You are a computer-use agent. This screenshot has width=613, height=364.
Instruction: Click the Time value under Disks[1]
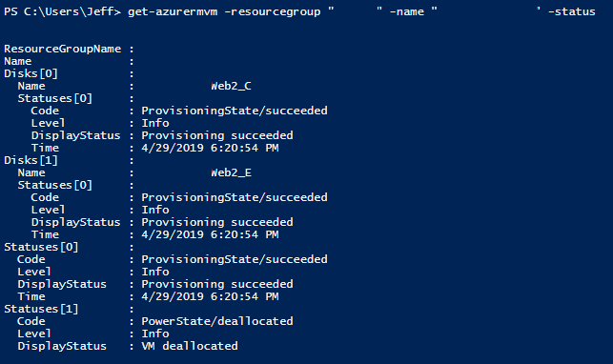[x=210, y=234]
